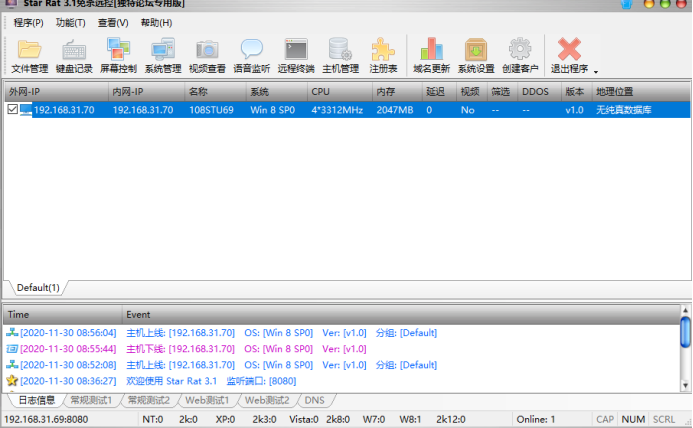The height and width of the screenshot is (428, 693).
Task: Select the log entry at 08:52:08
Action: tap(342, 365)
